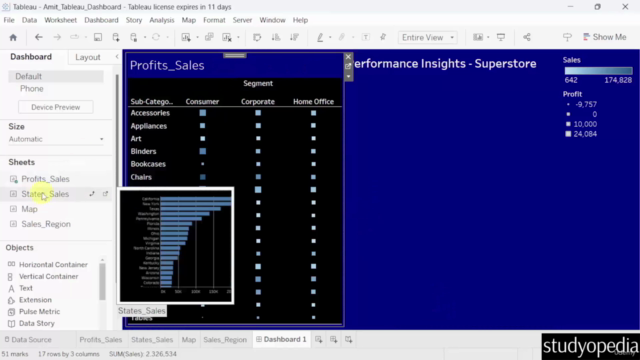This screenshot has height=360, width=640.
Task: Select the Data Story object
Action: point(37,323)
